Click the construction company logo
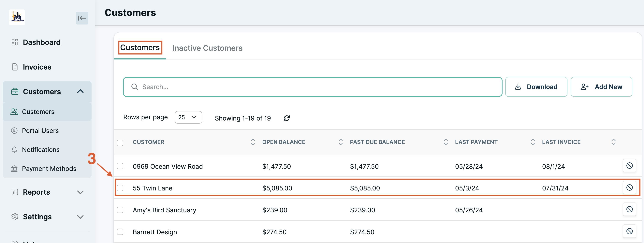 (17, 17)
